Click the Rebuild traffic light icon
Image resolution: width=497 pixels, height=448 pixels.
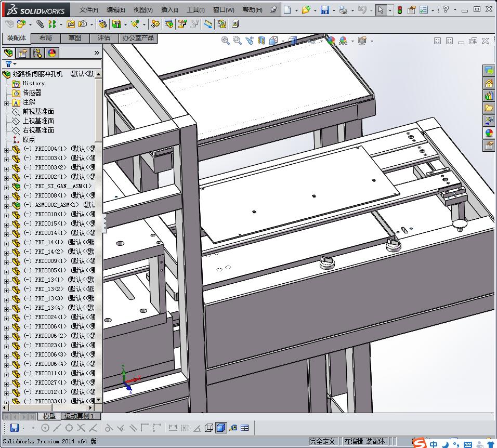pos(399,10)
